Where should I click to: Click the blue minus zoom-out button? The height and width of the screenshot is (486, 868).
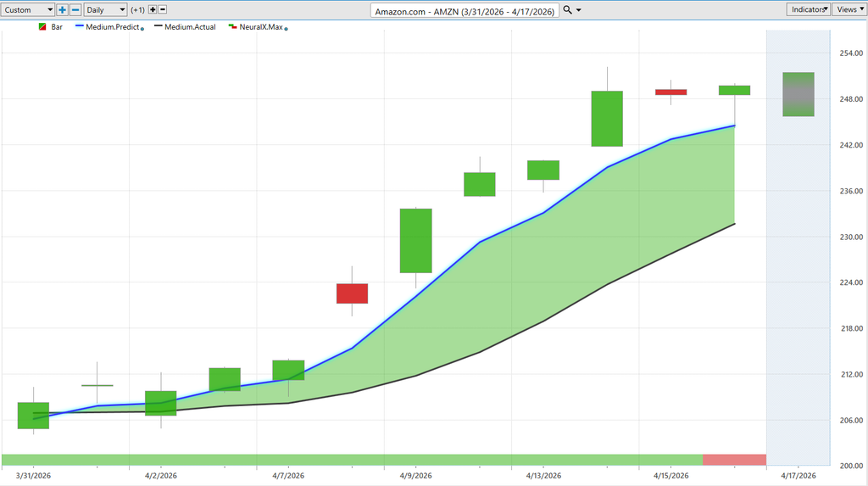pyautogui.click(x=75, y=10)
